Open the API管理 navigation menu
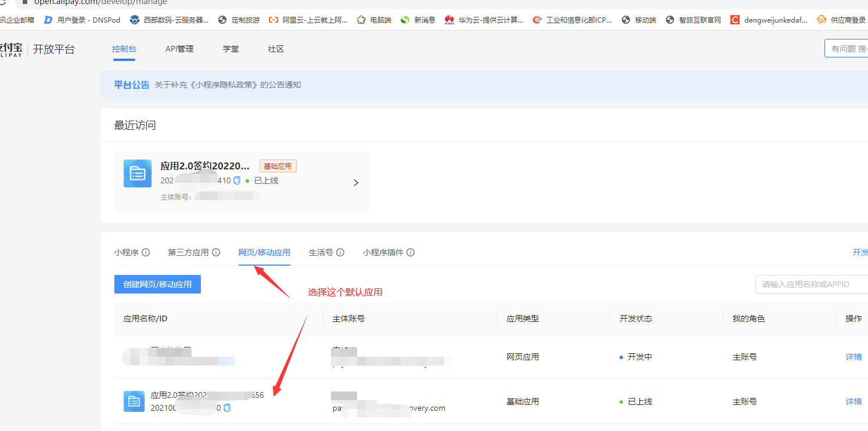868x431 pixels. click(179, 49)
